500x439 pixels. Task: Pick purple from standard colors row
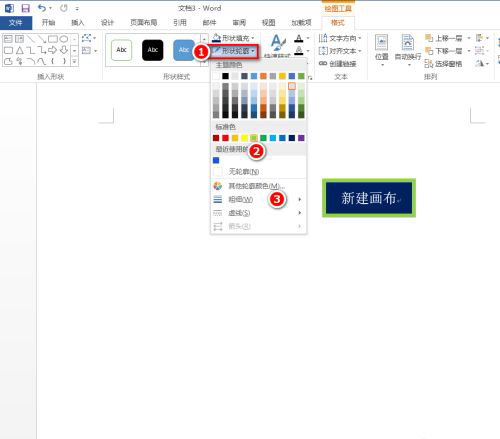(301, 138)
